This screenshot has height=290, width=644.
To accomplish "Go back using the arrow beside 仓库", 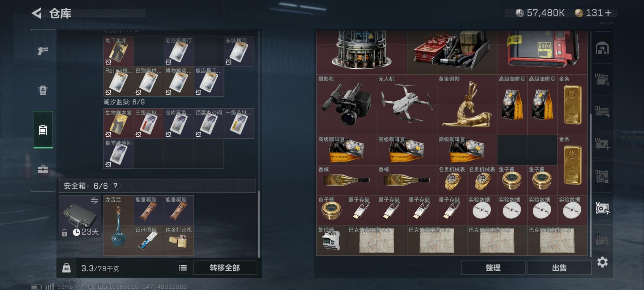I will pos(37,13).
